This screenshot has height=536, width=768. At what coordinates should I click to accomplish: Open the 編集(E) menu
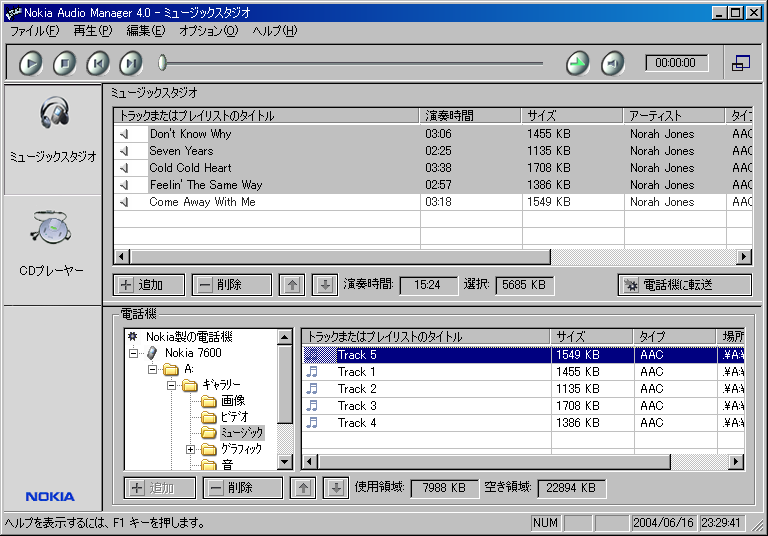(145, 31)
